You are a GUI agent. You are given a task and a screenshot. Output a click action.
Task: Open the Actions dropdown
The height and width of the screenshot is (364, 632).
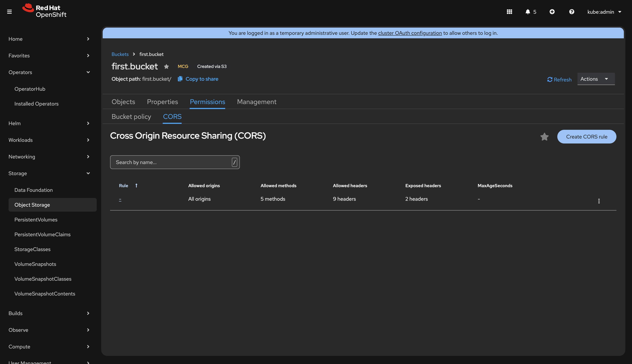[596, 79]
